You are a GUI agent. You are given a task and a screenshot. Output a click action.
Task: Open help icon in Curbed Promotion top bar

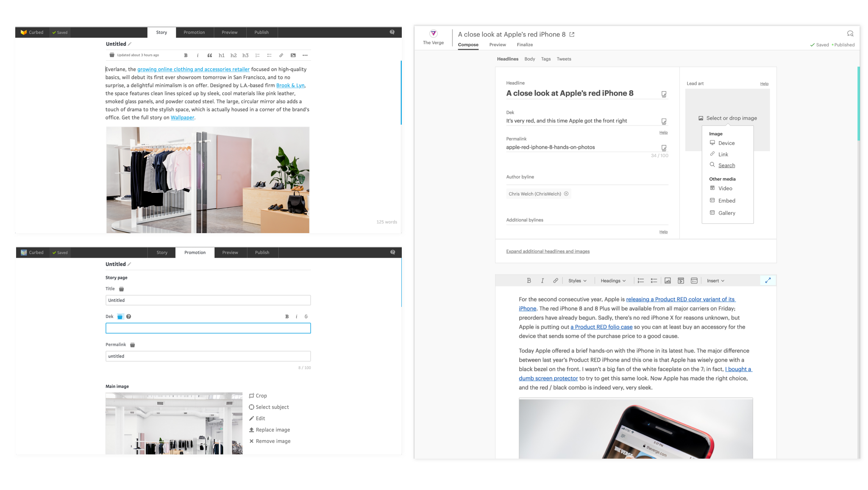392,252
